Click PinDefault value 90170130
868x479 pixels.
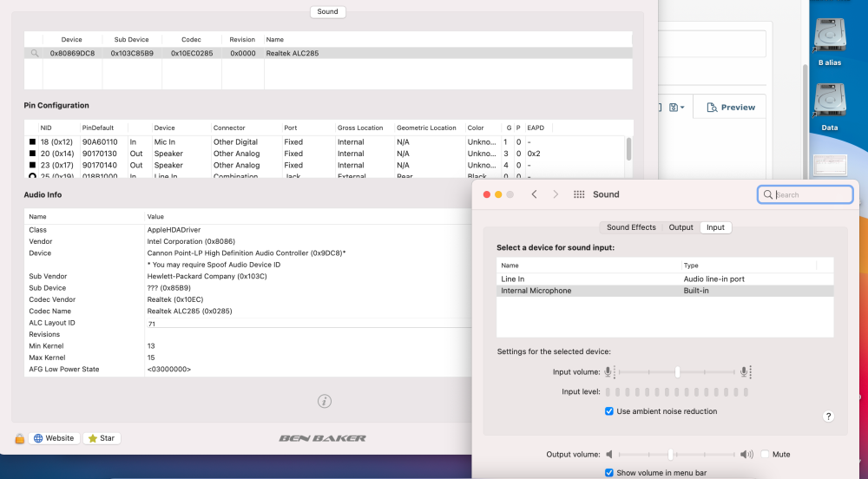coord(100,154)
